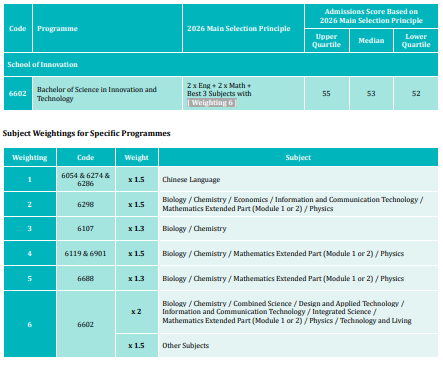This screenshot has height=365, width=443.
Task: Click the School of Innovation row
Action: click(x=221, y=64)
